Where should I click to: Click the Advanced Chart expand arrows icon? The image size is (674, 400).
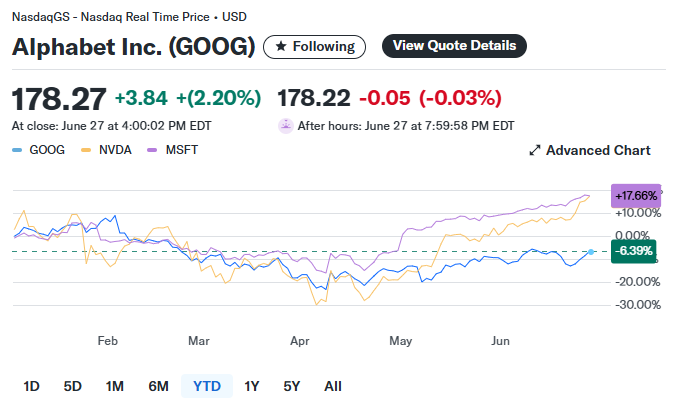point(534,151)
